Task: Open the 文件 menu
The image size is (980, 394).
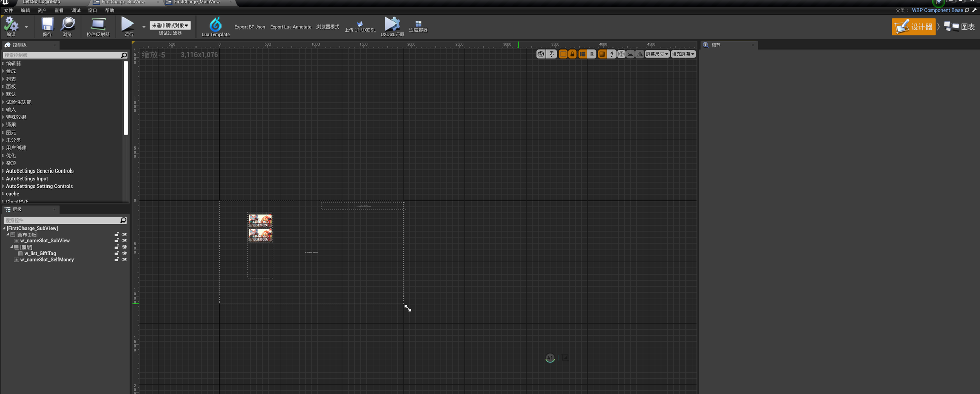Action: click(x=9, y=10)
